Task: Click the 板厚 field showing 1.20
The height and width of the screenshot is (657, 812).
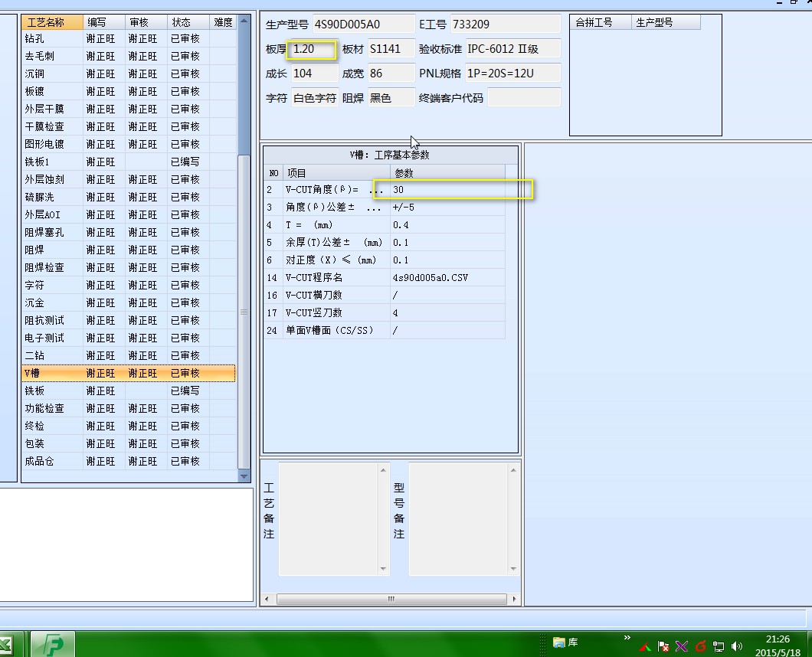Action: click(314, 49)
